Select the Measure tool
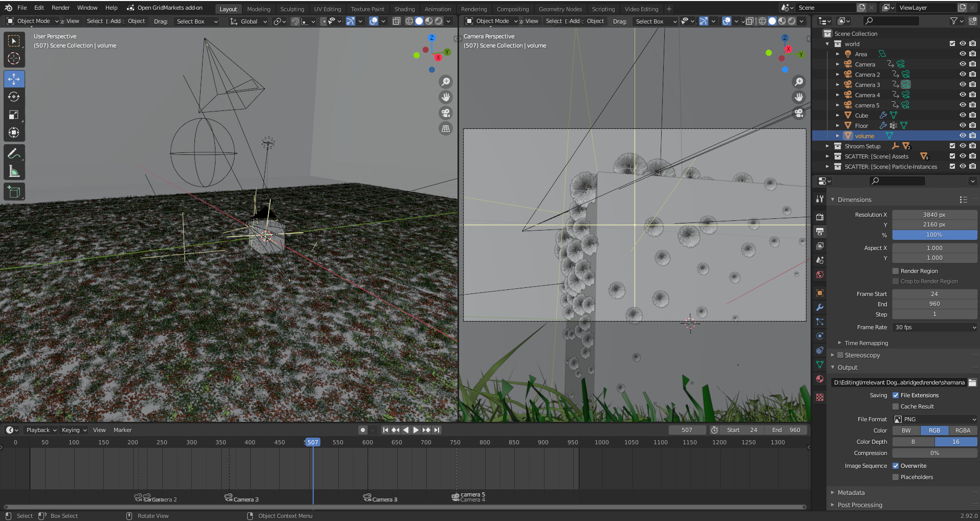The image size is (980, 521). pos(14,170)
